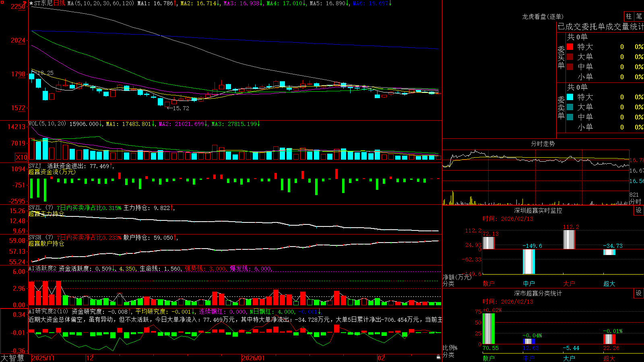Image resolution: width=644 pixels, height=362 pixels.
Task: Click the star icon before ST东尼
Action: pos(31,3)
